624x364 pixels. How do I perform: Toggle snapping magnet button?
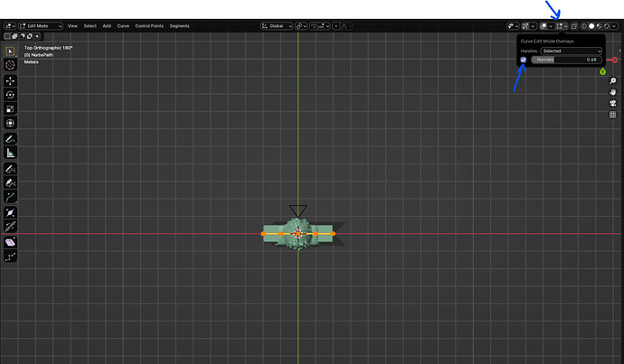click(313, 26)
